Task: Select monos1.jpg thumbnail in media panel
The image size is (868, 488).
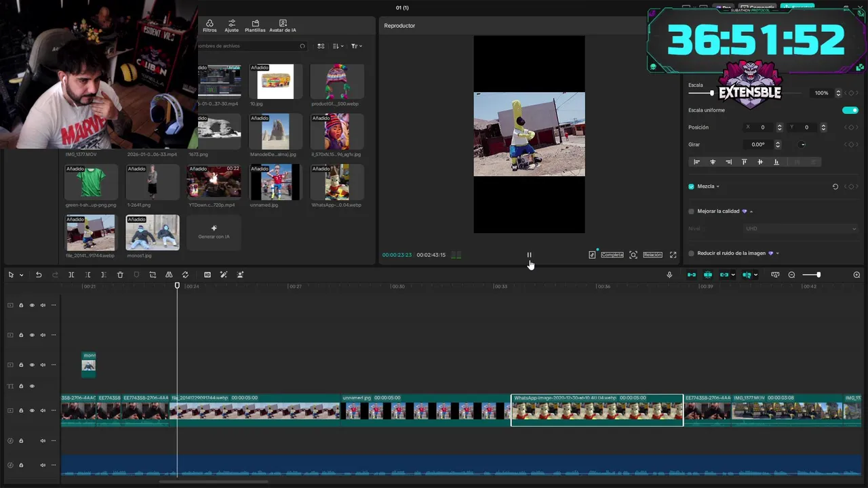Action: pos(153,233)
